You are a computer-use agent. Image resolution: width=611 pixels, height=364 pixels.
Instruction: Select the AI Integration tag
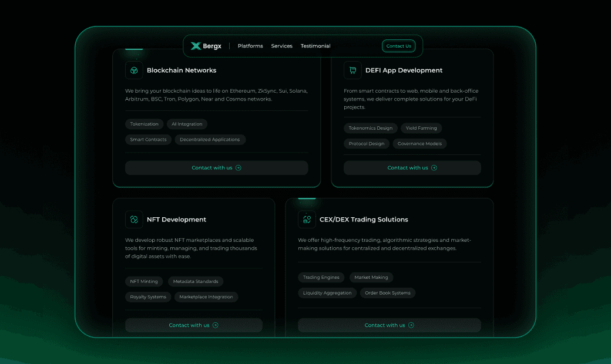(187, 124)
